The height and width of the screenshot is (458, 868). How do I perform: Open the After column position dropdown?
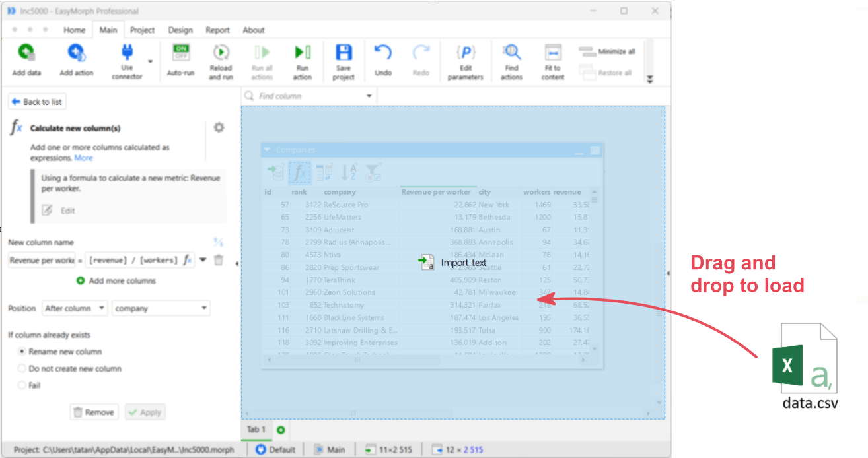(75, 308)
